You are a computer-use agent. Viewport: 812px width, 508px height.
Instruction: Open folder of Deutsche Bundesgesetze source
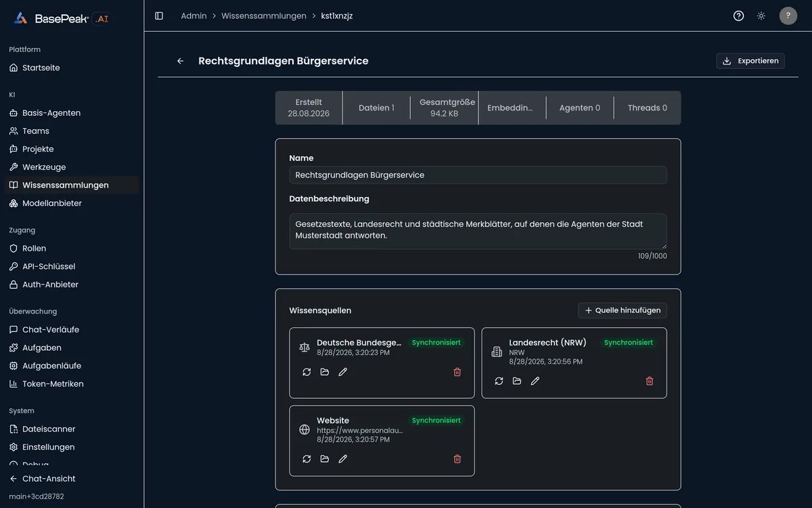point(325,372)
